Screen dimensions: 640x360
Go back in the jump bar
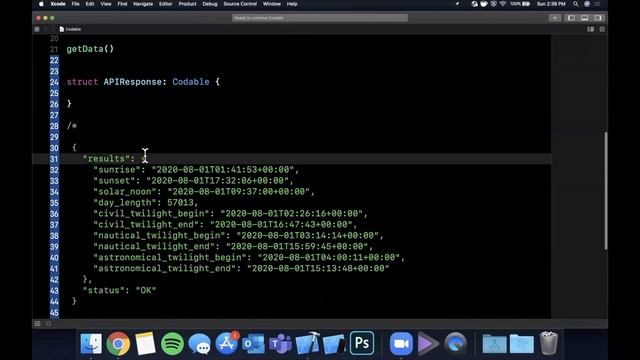click(45, 29)
